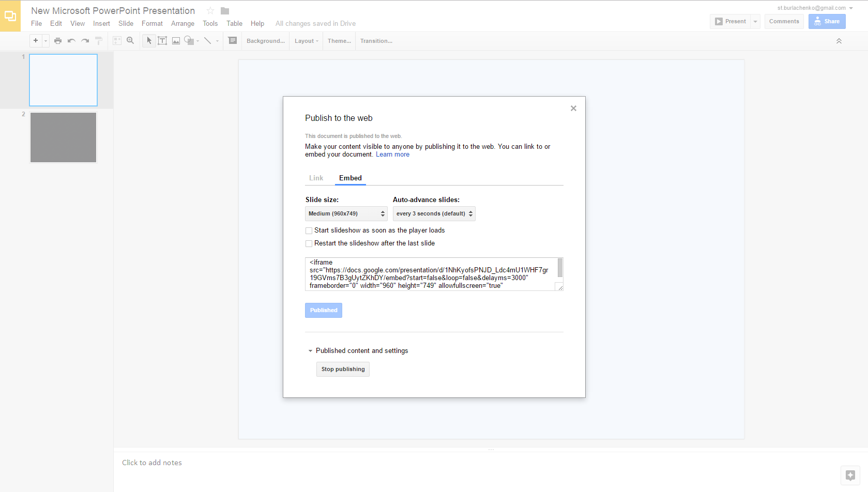Image resolution: width=868 pixels, height=492 pixels.
Task: Star the presentation with the star icon
Action: pyautogui.click(x=210, y=11)
